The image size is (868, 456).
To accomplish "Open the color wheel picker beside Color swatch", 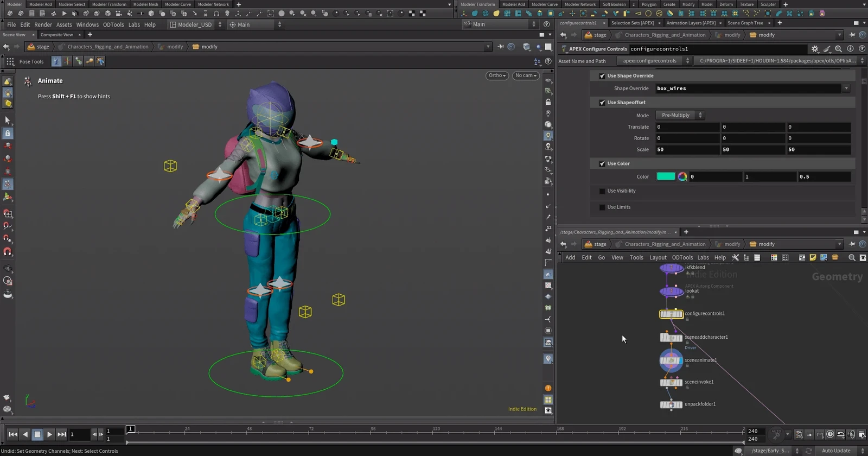I will coord(682,176).
